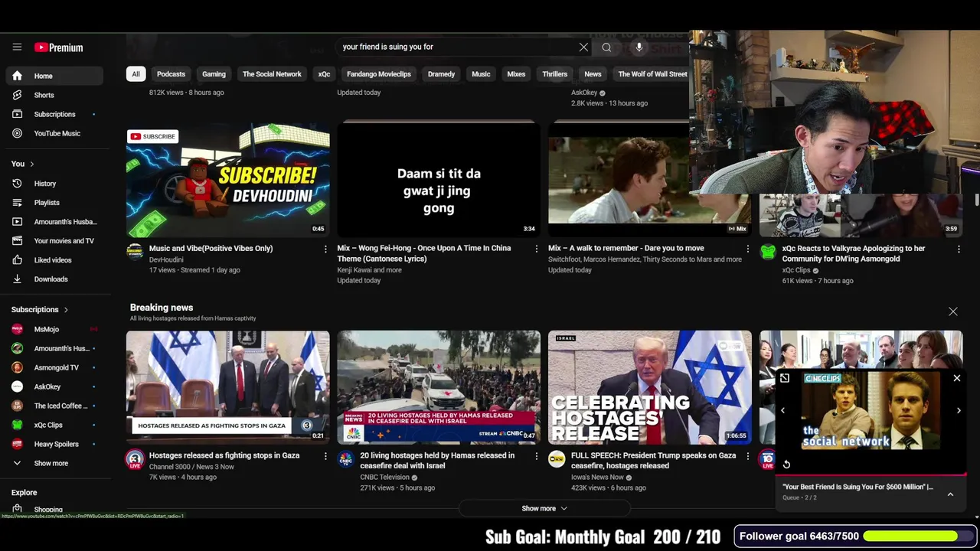Open Liked videos
980x551 pixels.
54,260
